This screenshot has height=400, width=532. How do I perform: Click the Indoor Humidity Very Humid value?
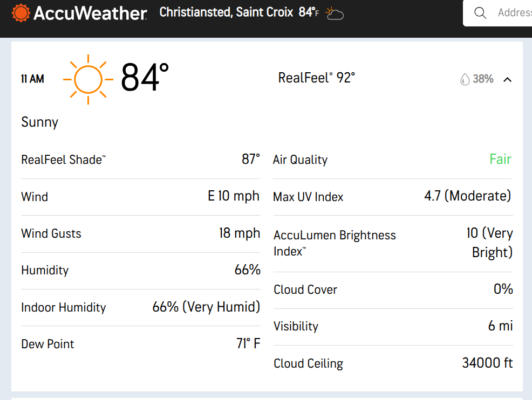[206, 307]
